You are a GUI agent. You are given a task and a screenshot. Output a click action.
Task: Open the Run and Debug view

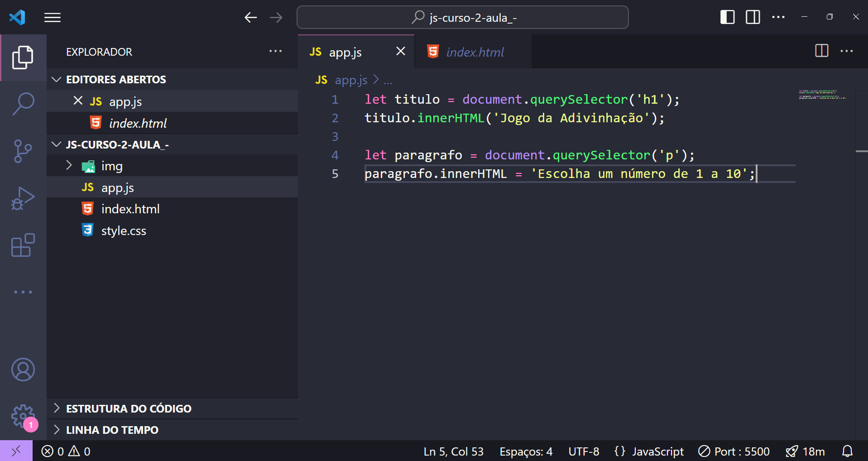(x=23, y=198)
